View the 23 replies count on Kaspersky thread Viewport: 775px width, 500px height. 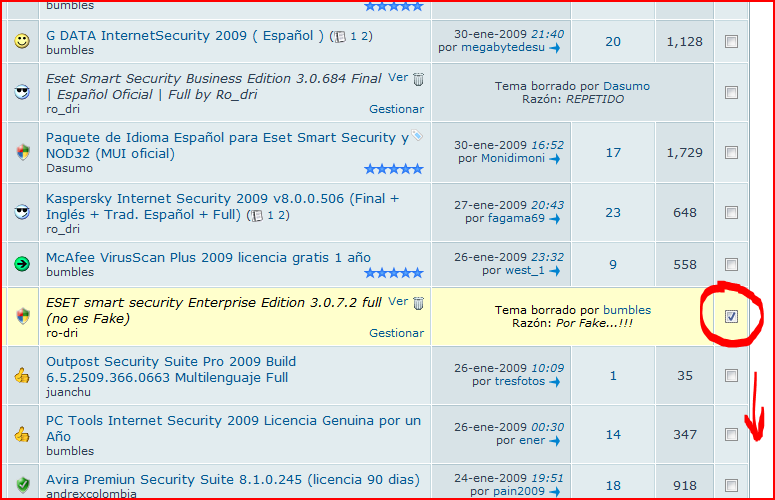click(613, 212)
